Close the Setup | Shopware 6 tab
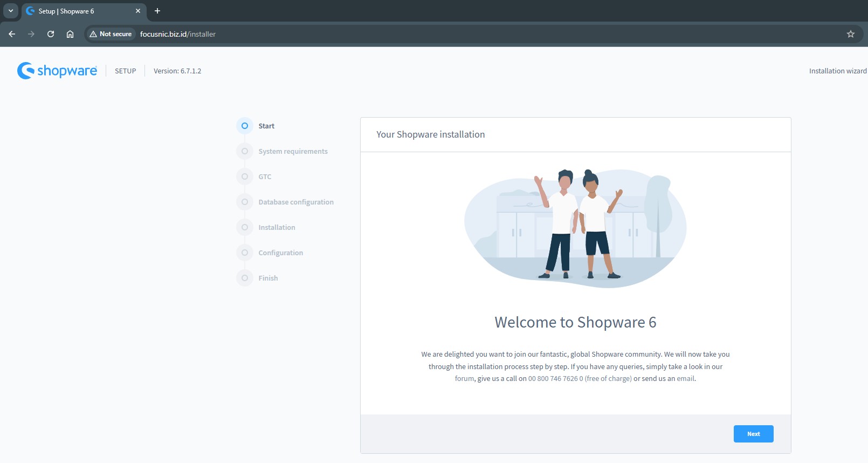The width and height of the screenshot is (868, 463). (138, 11)
